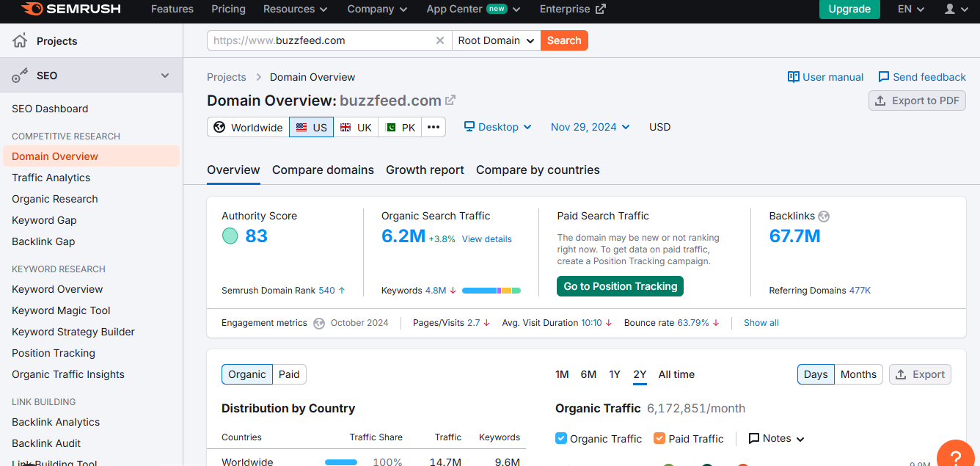This screenshot has height=466, width=980.
Task: Click the Projects home icon
Action: pyautogui.click(x=20, y=40)
